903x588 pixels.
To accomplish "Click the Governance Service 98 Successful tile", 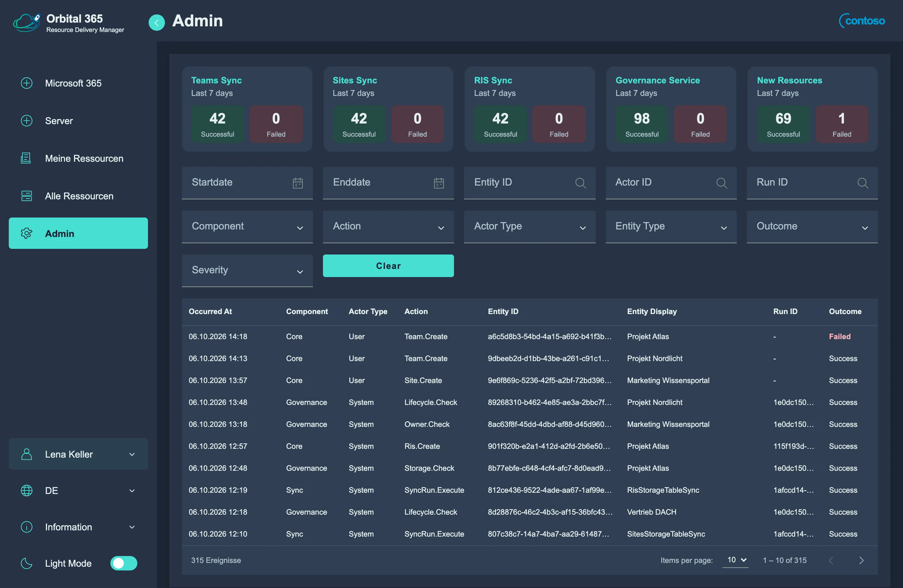I will pos(642,124).
